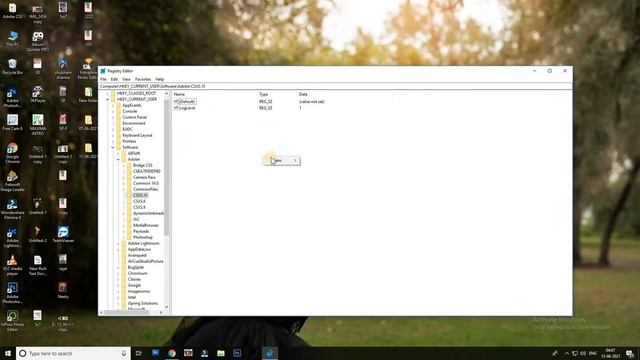
Task: Select the CSXS.8 key
Action: coord(139,201)
